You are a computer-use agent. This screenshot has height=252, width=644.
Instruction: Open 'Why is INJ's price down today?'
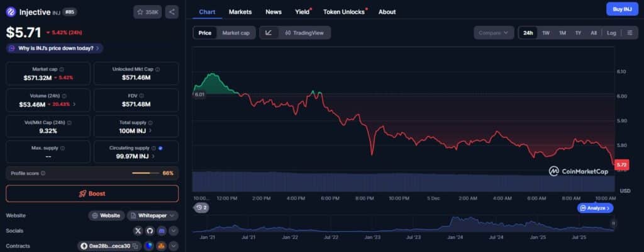pos(55,48)
